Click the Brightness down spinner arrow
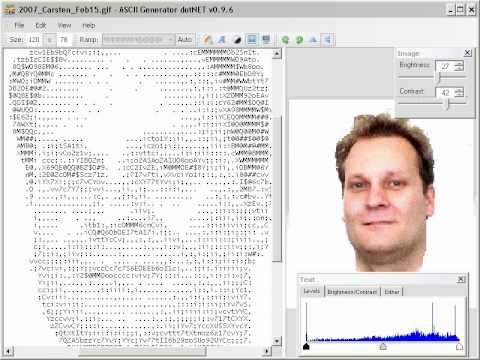 coord(459,69)
